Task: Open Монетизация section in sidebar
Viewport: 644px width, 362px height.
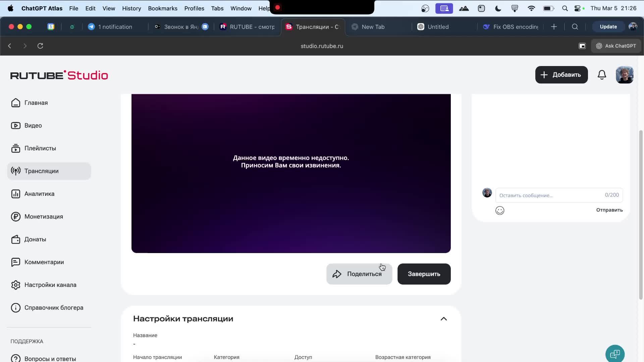Action: coord(44,217)
